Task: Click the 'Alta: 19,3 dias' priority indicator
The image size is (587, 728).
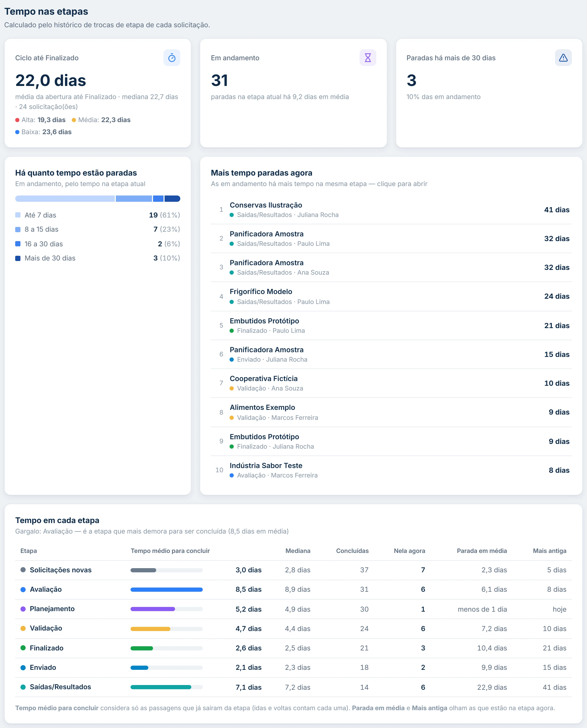Action: click(40, 120)
